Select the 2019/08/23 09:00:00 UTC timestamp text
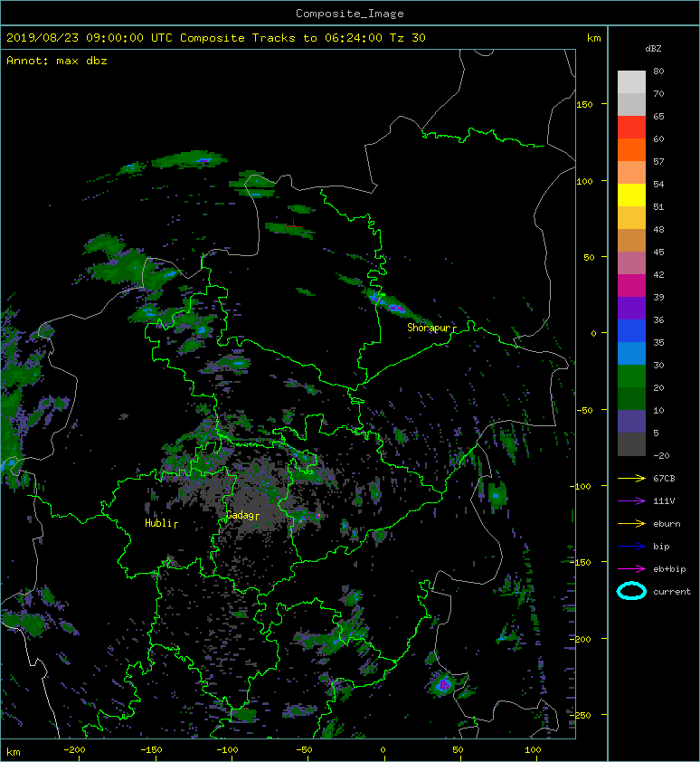The width and height of the screenshot is (700, 762). (x=90, y=38)
